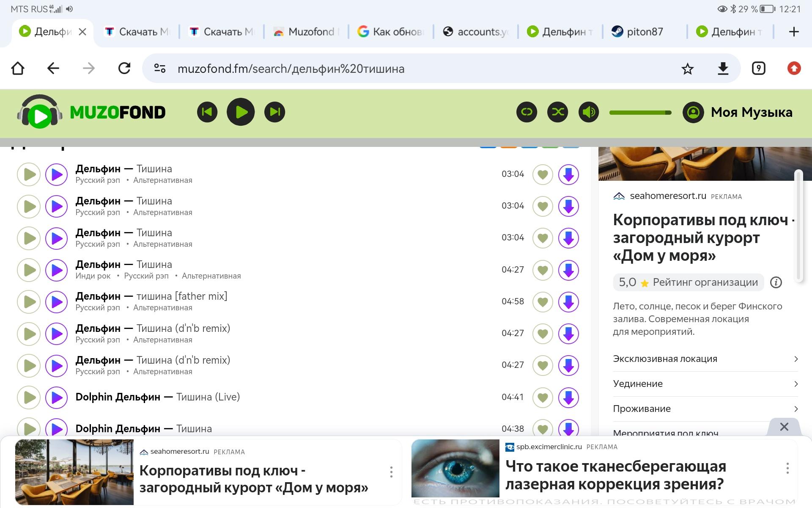This screenshot has width=812, height=508.
Task: Download the Тишина (Live) track
Action: coord(568,398)
